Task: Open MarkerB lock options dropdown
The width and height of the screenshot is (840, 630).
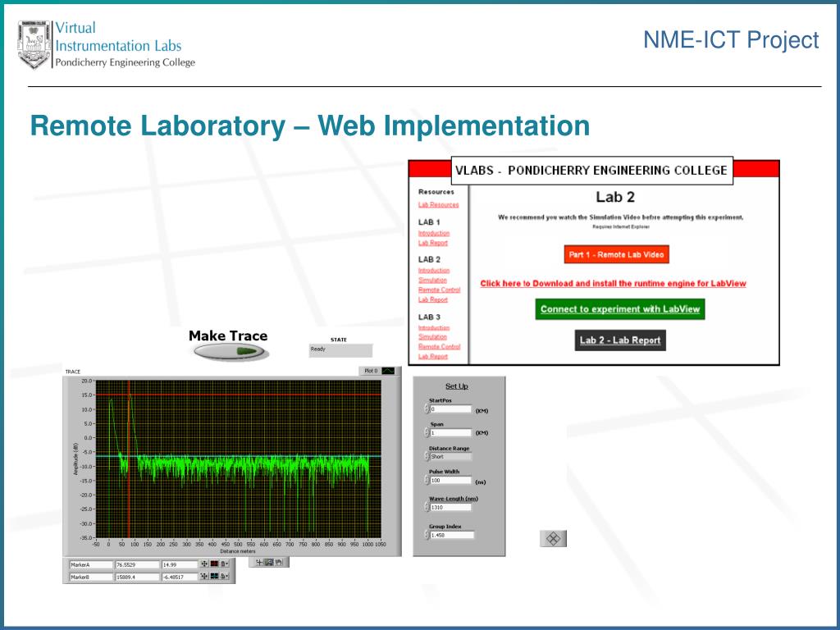Action: click(x=226, y=577)
